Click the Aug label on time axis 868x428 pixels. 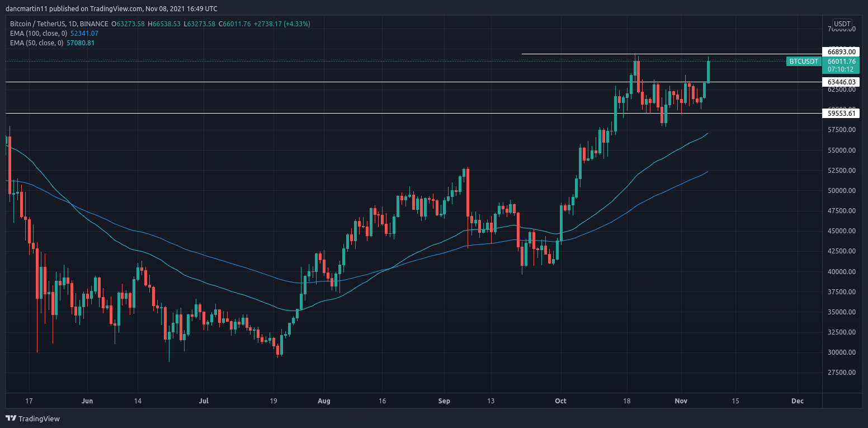[324, 401]
